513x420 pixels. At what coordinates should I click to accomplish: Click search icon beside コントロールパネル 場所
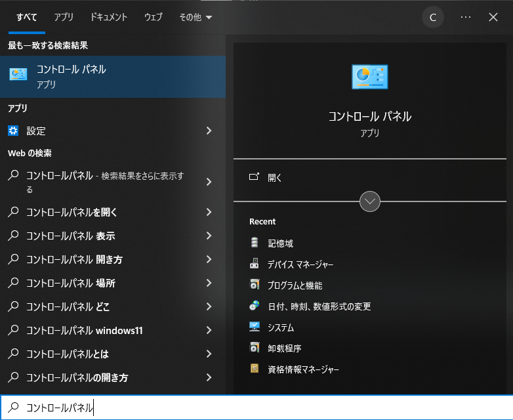click(13, 282)
